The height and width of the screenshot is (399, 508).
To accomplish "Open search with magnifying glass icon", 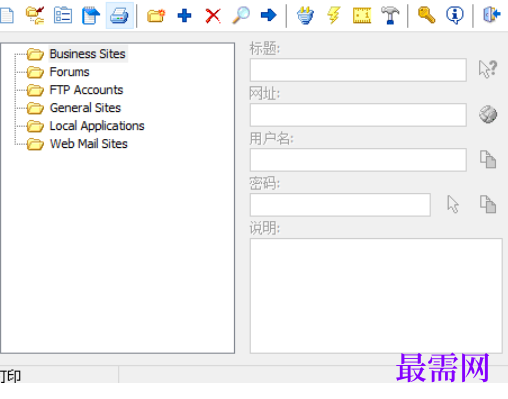I will pos(241,15).
